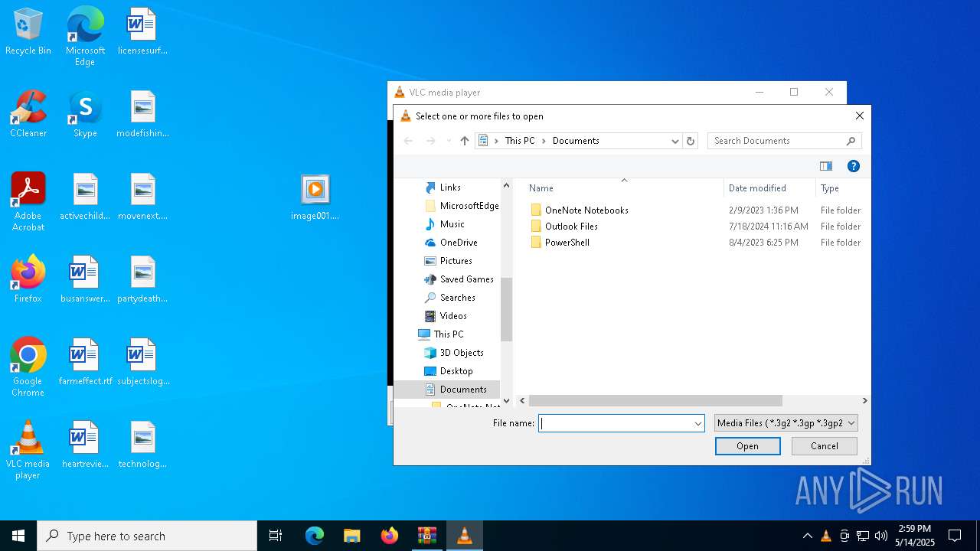Image resolution: width=980 pixels, height=551 pixels.
Task: Open CCleaner desktop shortcut
Action: (28, 114)
